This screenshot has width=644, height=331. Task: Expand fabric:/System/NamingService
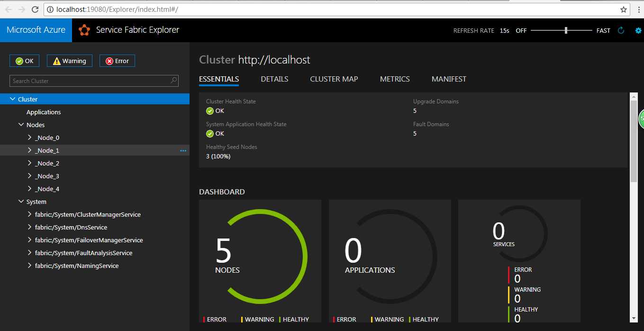coord(30,266)
